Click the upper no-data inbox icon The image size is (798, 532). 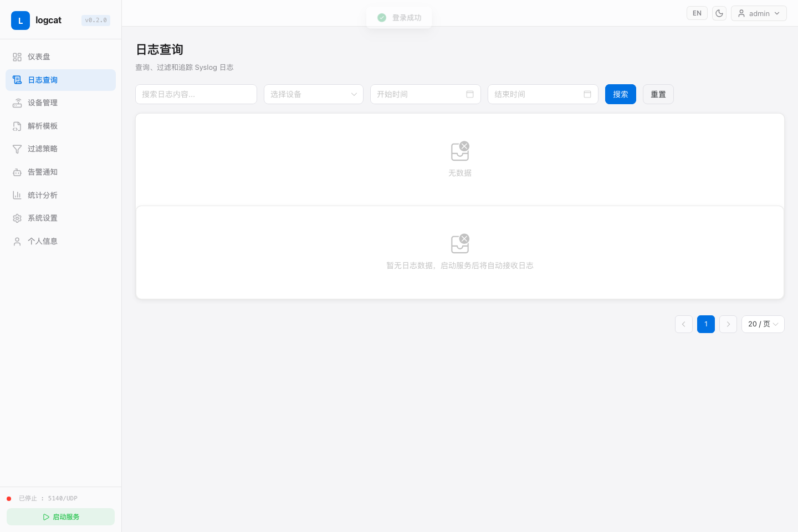[x=460, y=151]
